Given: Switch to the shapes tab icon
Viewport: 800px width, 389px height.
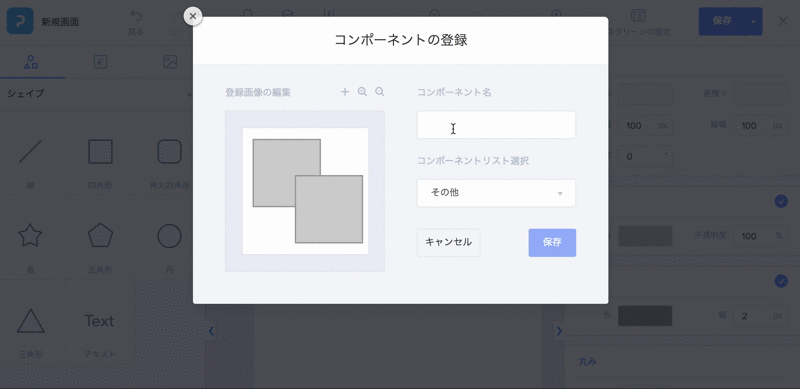Looking at the screenshot, I should click(32, 62).
